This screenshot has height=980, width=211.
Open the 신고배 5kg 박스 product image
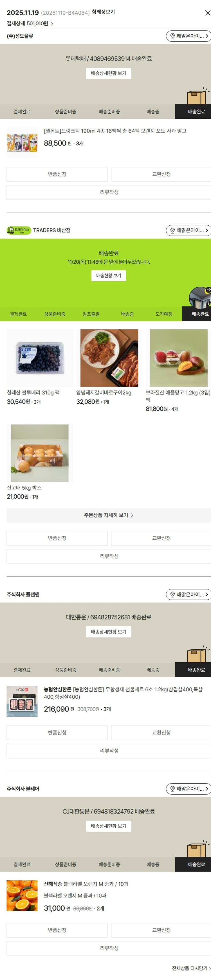tap(40, 454)
